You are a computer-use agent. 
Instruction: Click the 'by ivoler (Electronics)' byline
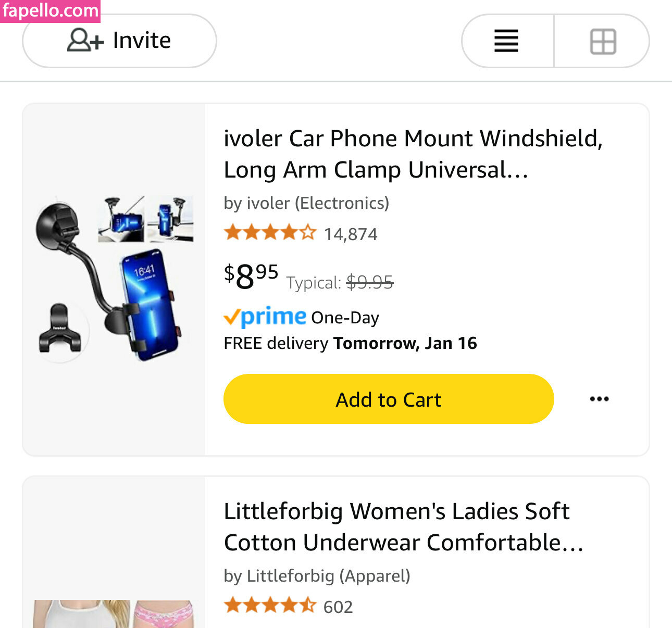[x=306, y=203]
